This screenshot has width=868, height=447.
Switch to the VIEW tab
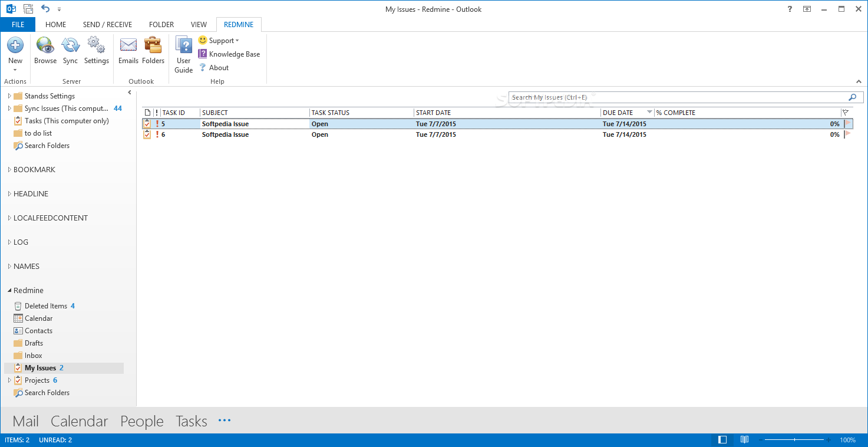point(199,25)
